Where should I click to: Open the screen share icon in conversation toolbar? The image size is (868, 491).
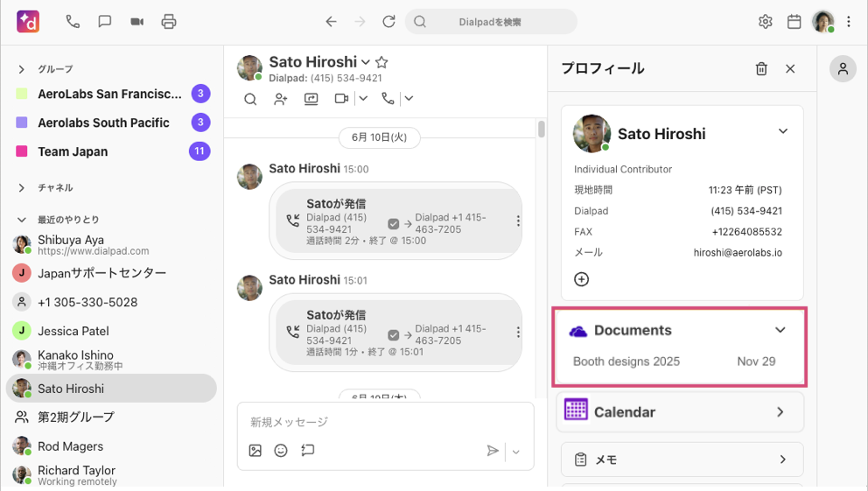click(311, 99)
